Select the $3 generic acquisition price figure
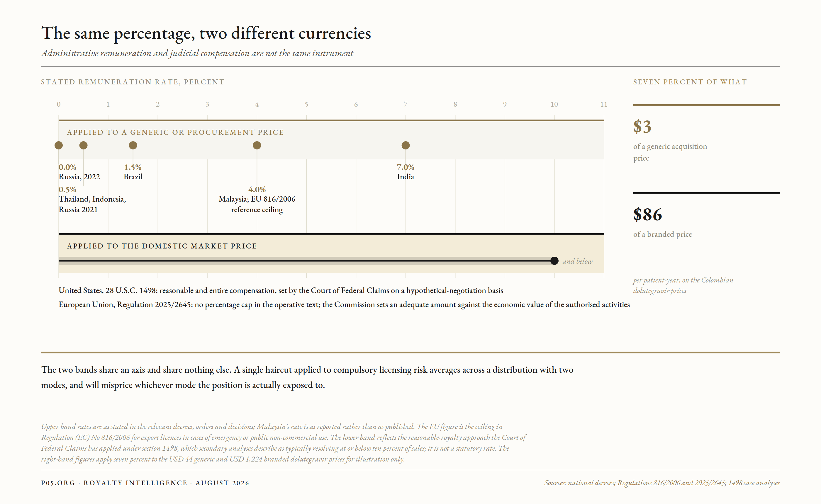821x504 pixels. [x=642, y=127]
